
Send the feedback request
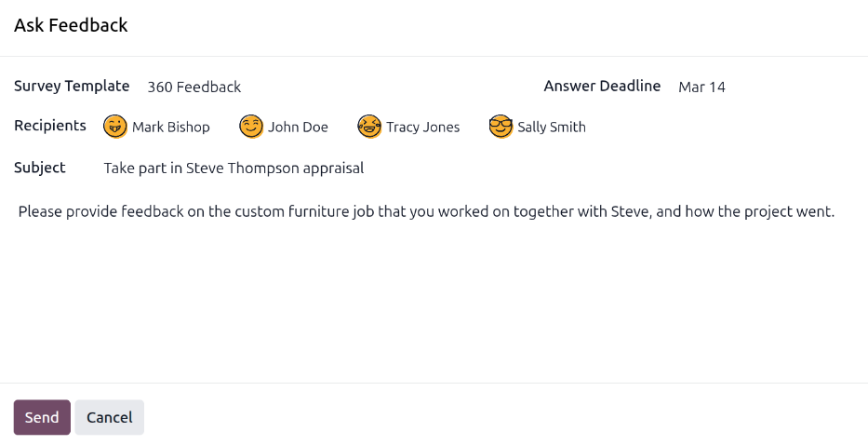click(42, 417)
